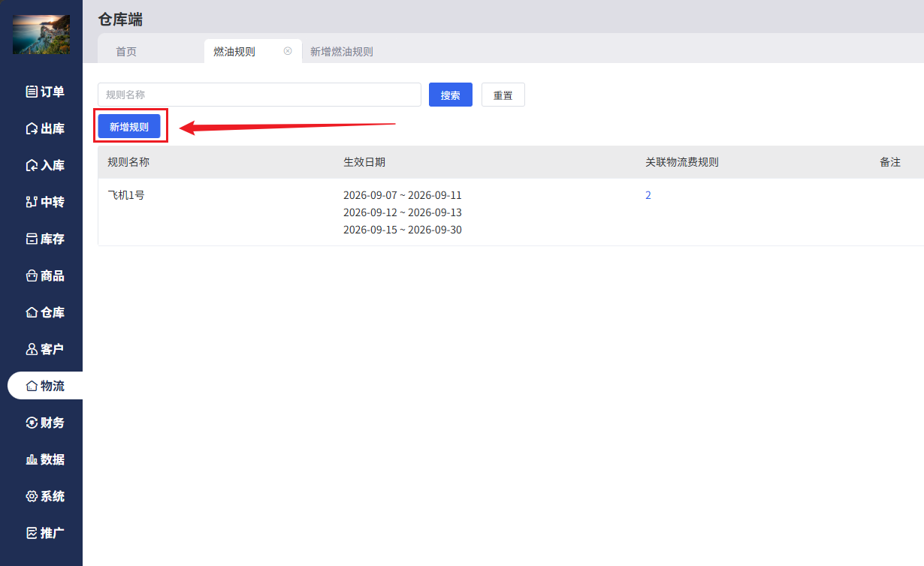Click date range 2026-09-07 ~ 2026-09-11

403,195
